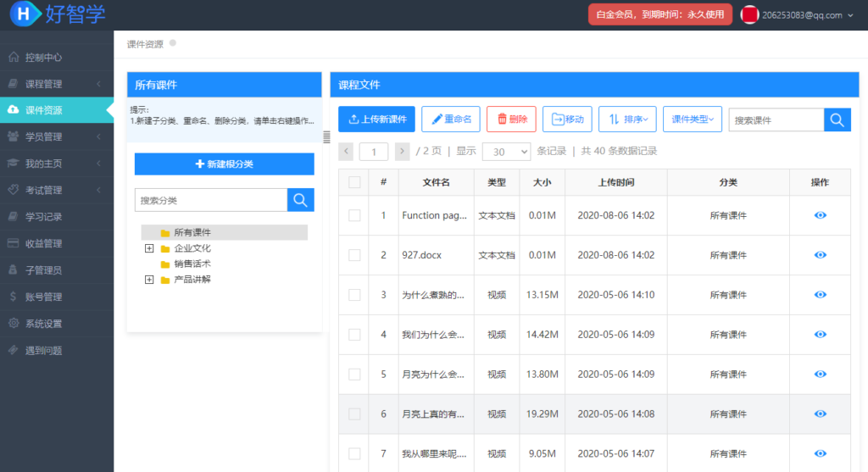The image size is (868, 472).
Task: Click the 好智学 H logo icon
Action: click(x=25, y=14)
